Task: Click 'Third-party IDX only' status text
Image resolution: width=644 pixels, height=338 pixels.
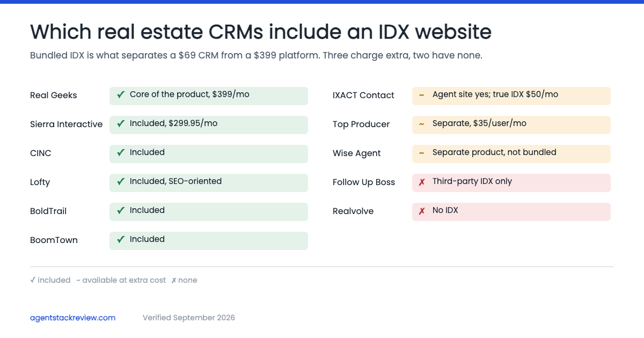Action: click(472, 181)
